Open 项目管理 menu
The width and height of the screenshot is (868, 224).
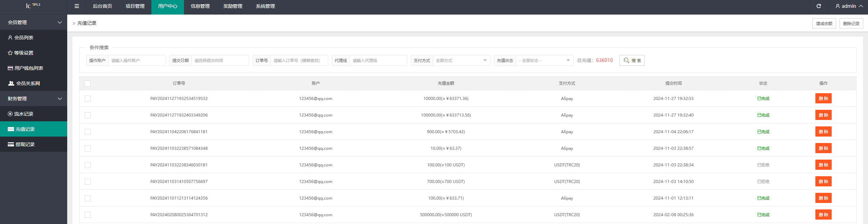(x=135, y=6)
